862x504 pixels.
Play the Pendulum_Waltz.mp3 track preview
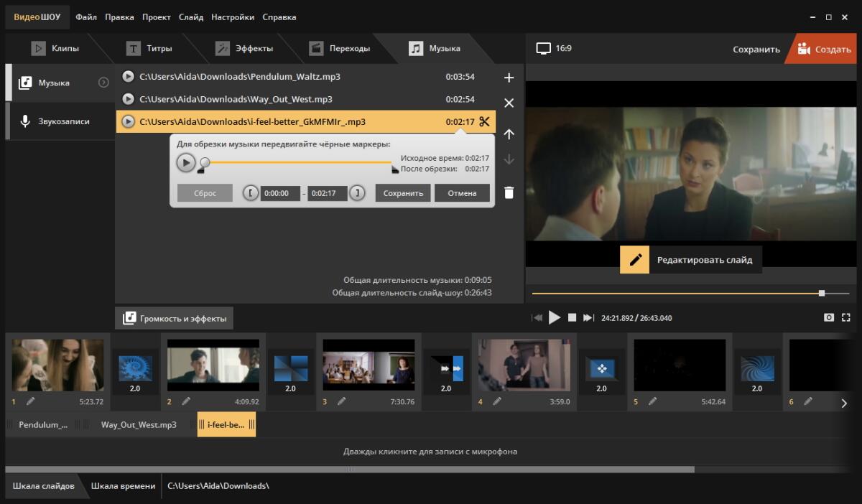pyautogui.click(x=128, y=77)
